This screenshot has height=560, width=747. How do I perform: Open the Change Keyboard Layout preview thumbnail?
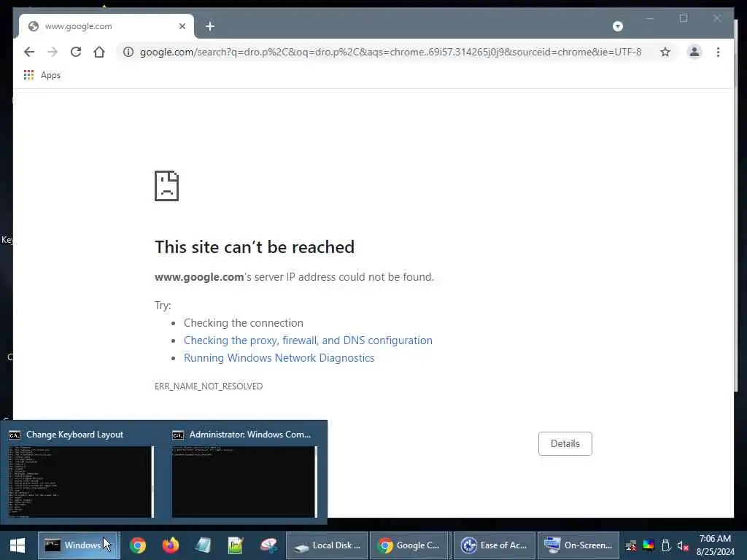[80, 481]
